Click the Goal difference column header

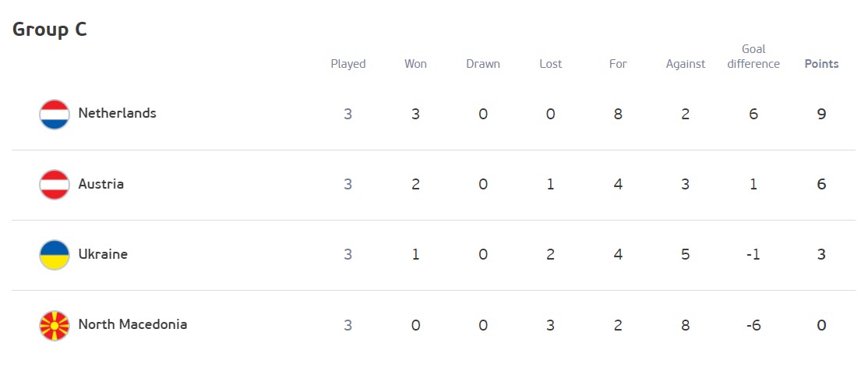pyautogui.click(x=753, y=57)
